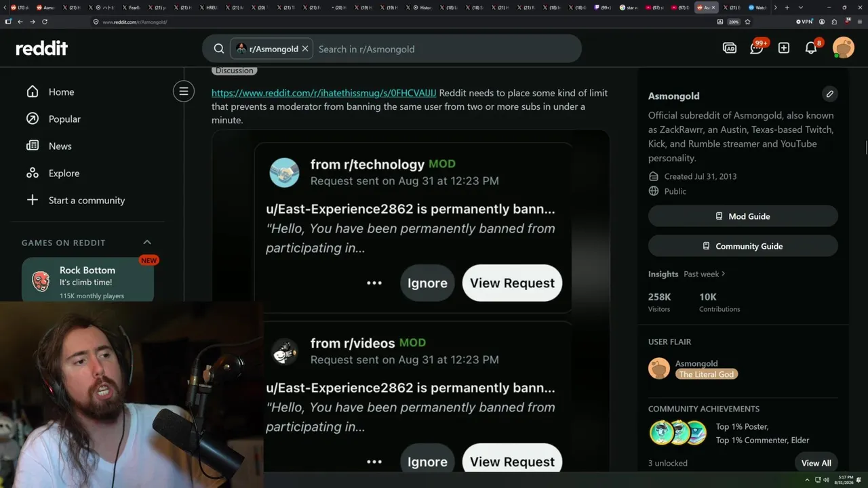This screenshot has width=868, height=488.
Task: Switch to the star Google search tab
Action: point(627,7)
